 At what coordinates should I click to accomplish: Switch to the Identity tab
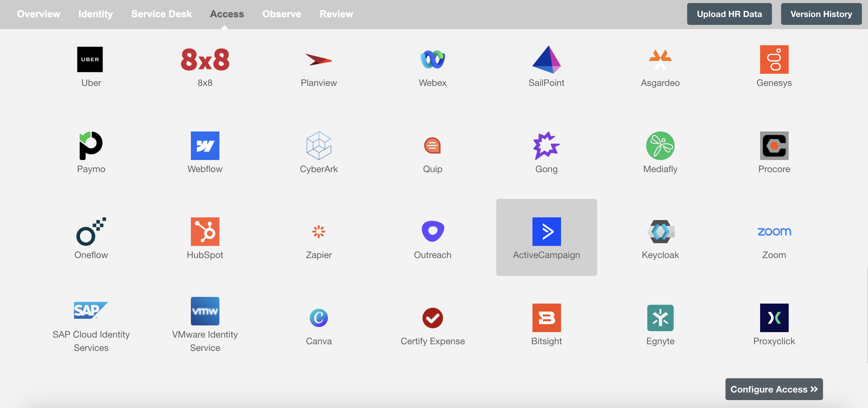[x=96, y=14]
